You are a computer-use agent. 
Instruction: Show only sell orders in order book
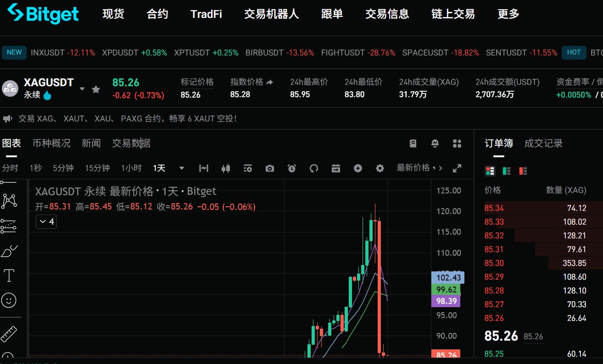click(523, 171)
